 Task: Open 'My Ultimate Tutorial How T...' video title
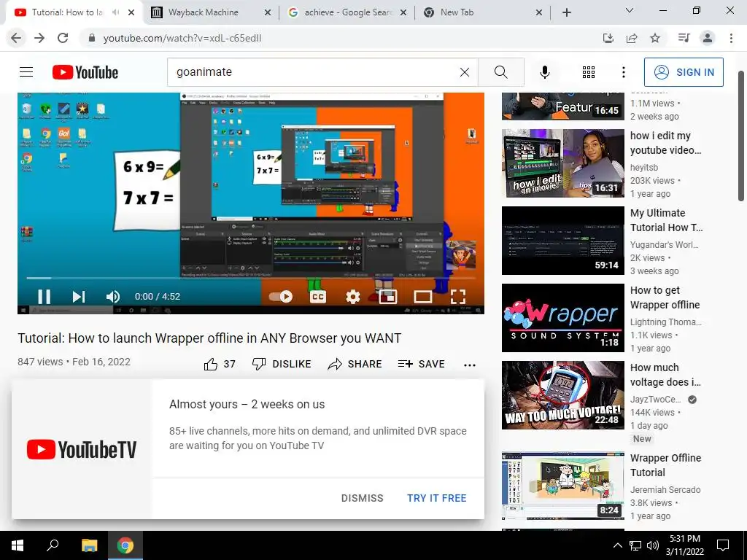pyautogui.click(x=666, y=220)
